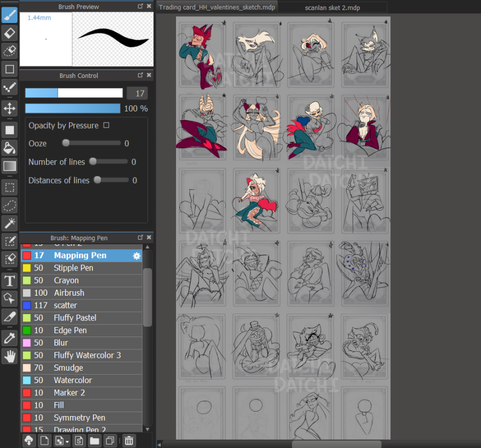481x448 pixels.
Task: Select the Move tool
Action: pyautogui.click(x=10, y=108)
